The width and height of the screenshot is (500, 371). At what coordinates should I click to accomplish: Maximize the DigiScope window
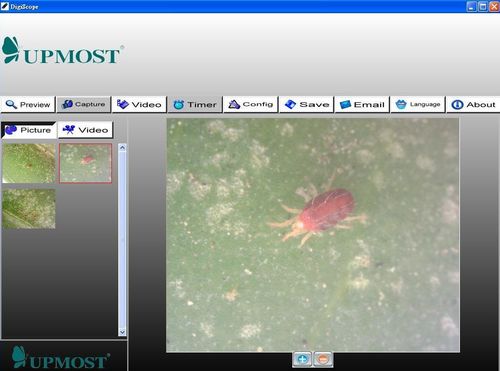click(483, 6)
